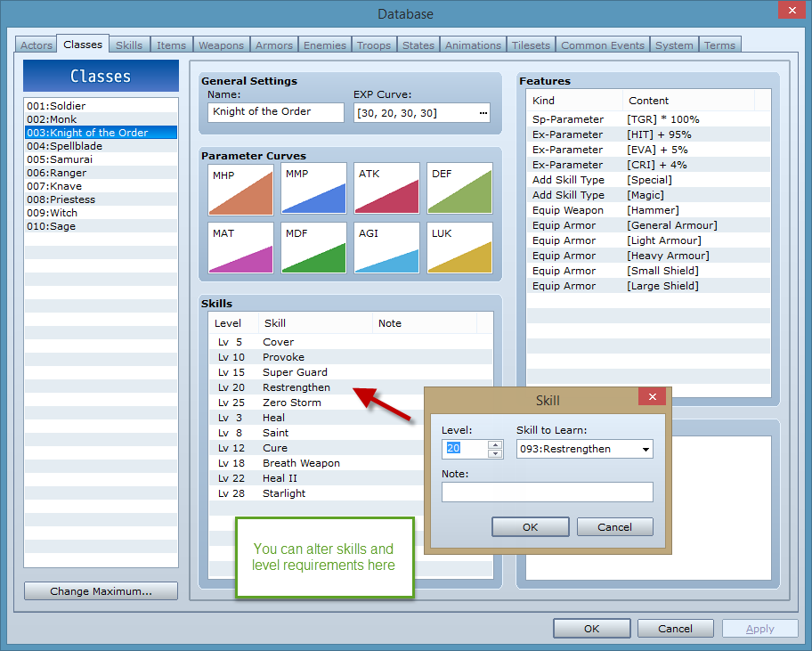Select the [Large Shield] equip feature
Screen dimensions: 812x651
tap(648, 286)
